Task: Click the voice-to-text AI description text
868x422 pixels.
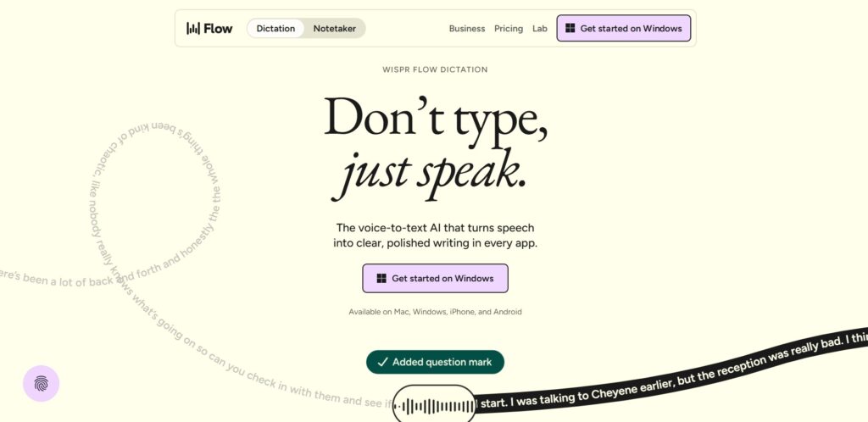Action: click(x=435, y=235)
